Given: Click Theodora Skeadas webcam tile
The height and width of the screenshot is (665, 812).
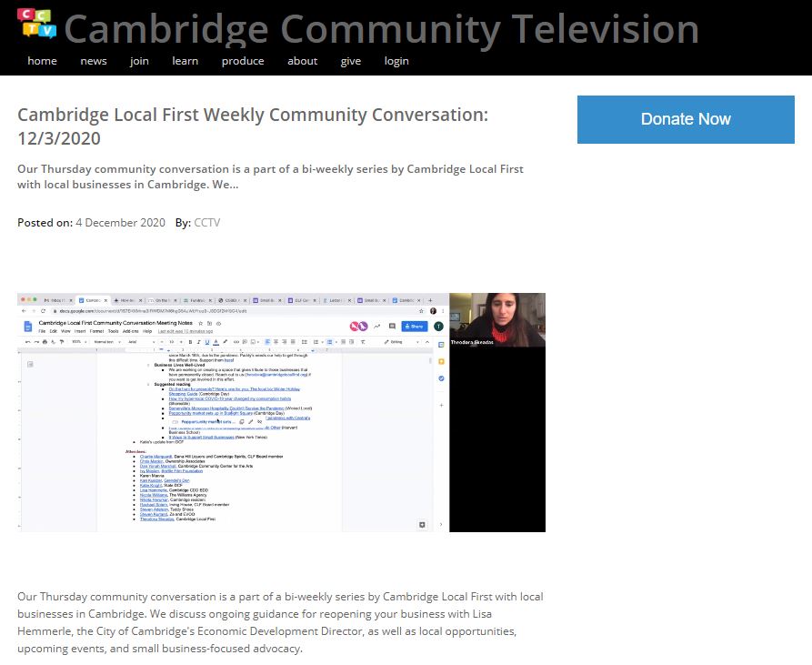Looking at the screenshot, I should 497,319.
